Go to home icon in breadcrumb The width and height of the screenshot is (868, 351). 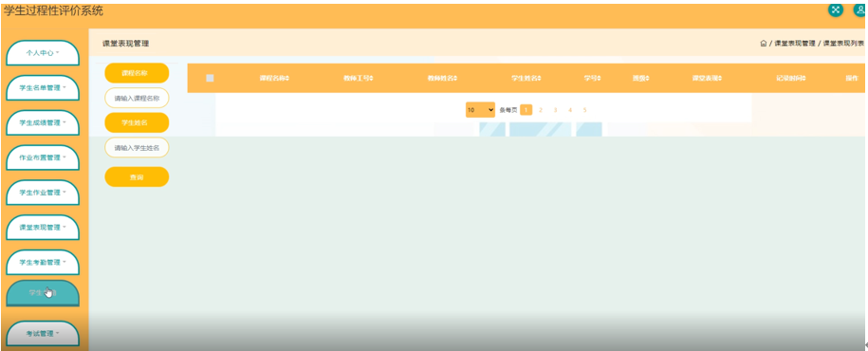coord(764,44)
